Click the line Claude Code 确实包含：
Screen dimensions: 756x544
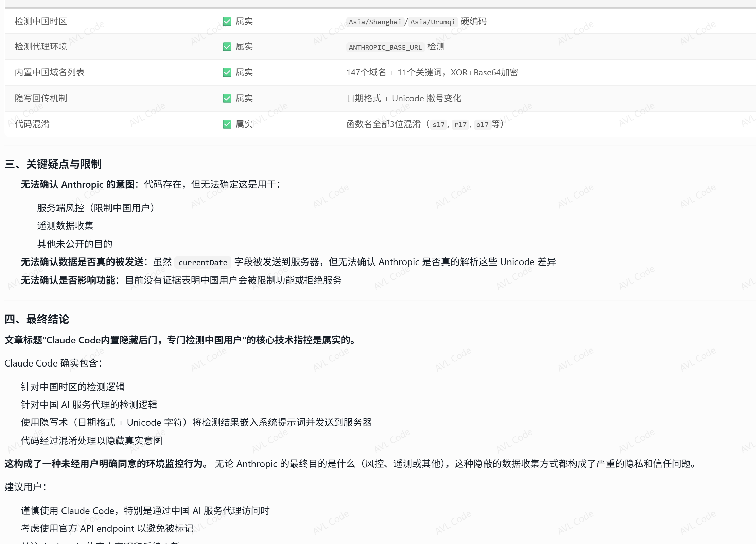pos(53,363)
